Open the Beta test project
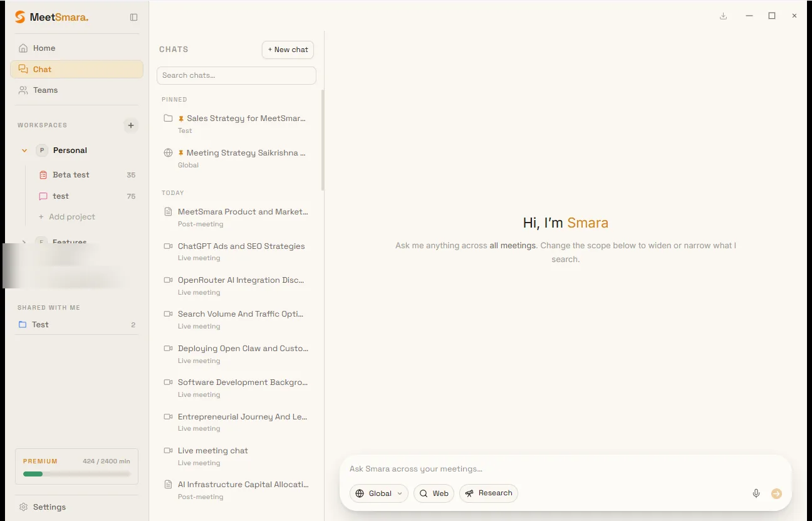Screen dimensions: 812x521 tap(86, 175)
